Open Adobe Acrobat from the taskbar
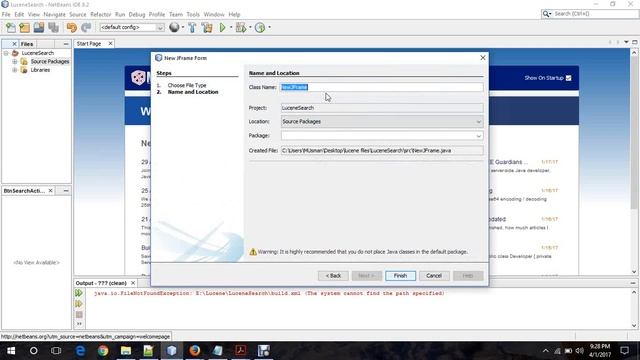 [240, 351]
